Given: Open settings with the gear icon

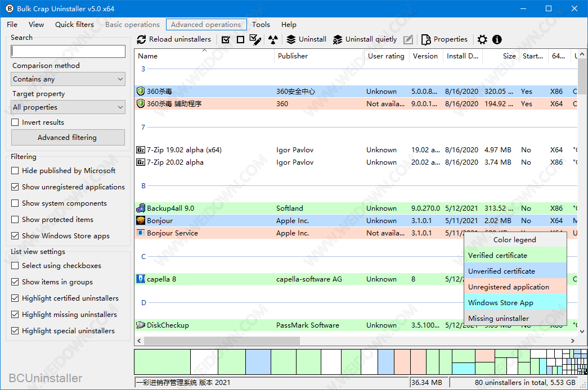Looking at the screenshot, I should (x=482, y=39).
